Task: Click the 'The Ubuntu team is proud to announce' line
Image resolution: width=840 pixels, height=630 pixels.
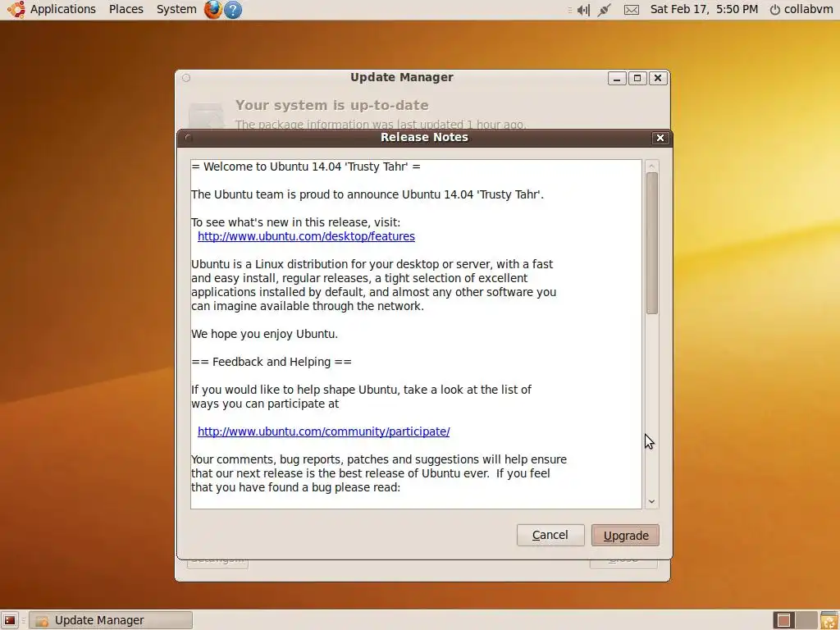Action: pyautogui.click(x=367, y=194)
